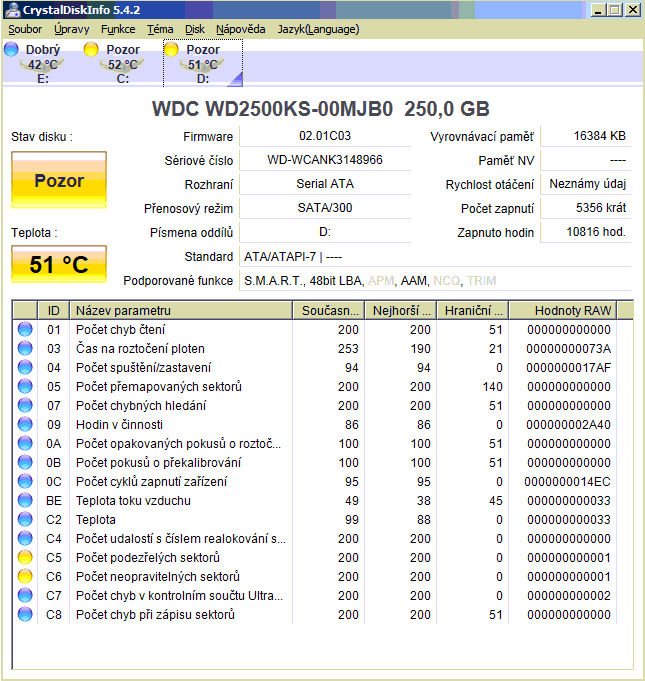This screenshot has height=681, width=645.
Task: Select disk E: with Dobrý status
Action: (x=43, y=63)
